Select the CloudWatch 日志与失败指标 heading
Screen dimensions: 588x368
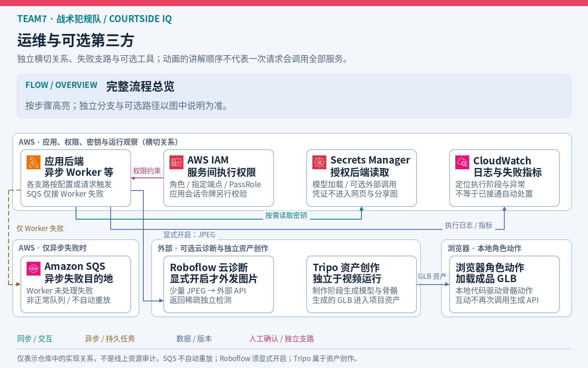coord(508,166)
